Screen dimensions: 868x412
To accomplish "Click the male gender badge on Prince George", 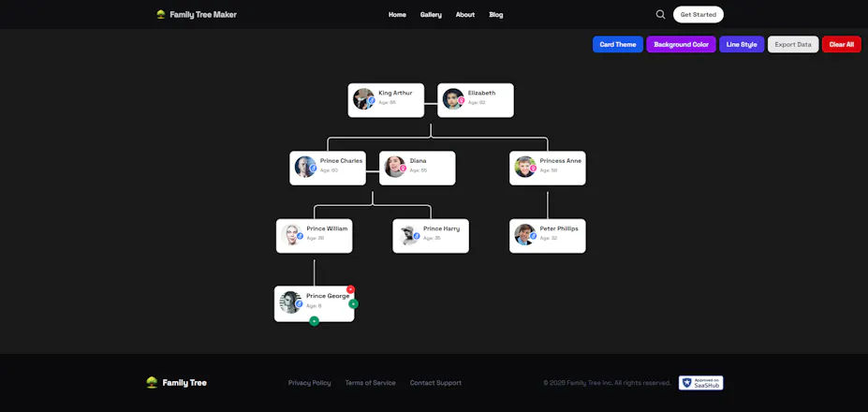I will 299,304.
